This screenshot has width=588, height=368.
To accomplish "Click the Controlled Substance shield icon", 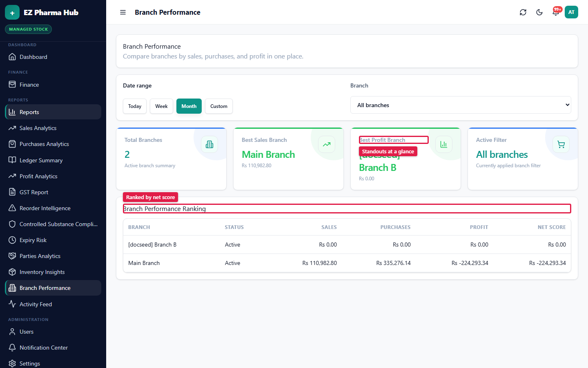I will click(12, 224).
